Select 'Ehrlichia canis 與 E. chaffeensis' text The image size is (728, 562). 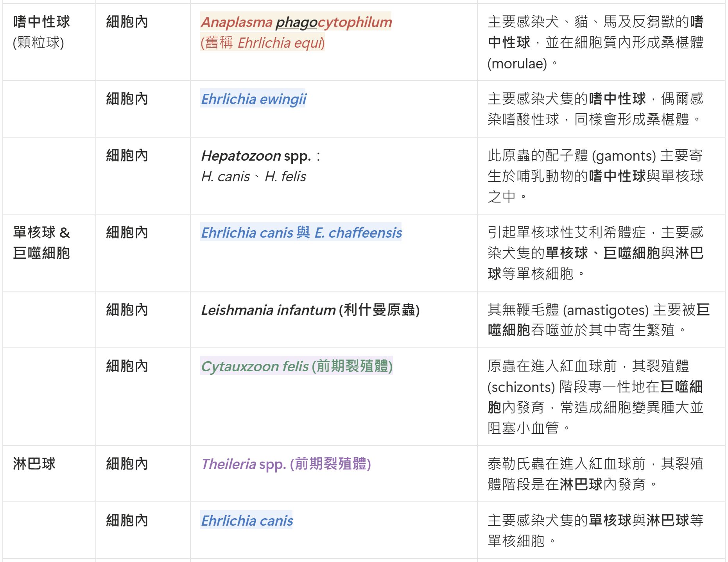(x=301, y=233)
